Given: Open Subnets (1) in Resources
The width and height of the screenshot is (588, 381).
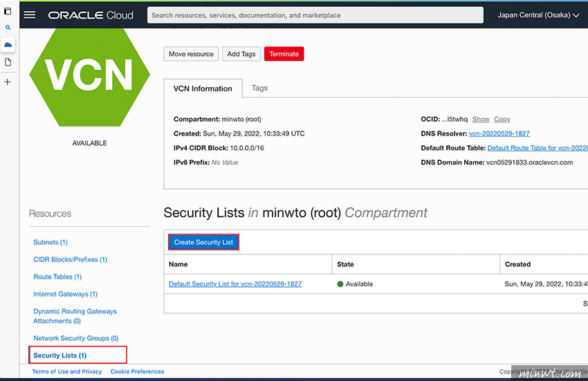Looking at the screenshot, I should (x=50, y=242).
